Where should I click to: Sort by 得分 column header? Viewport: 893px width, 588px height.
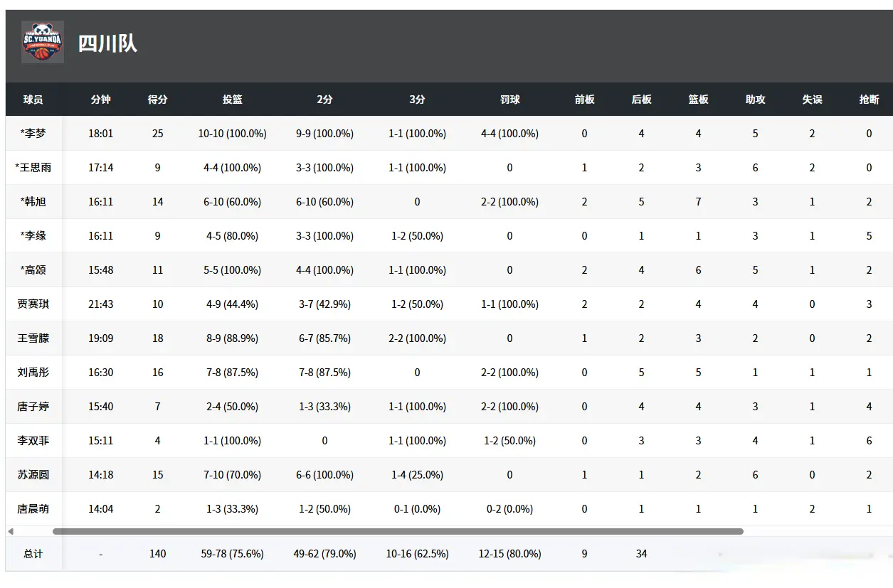[x=157, y=100]
